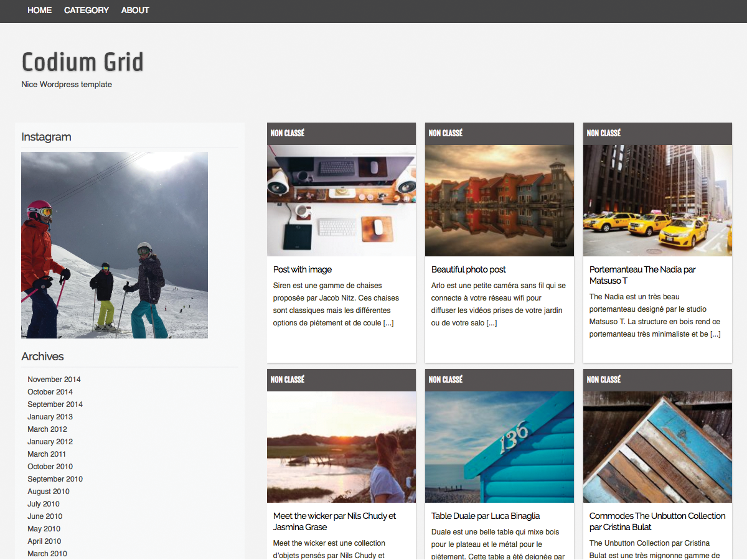Click the Codium Grid site title

[x=82, y=62]
